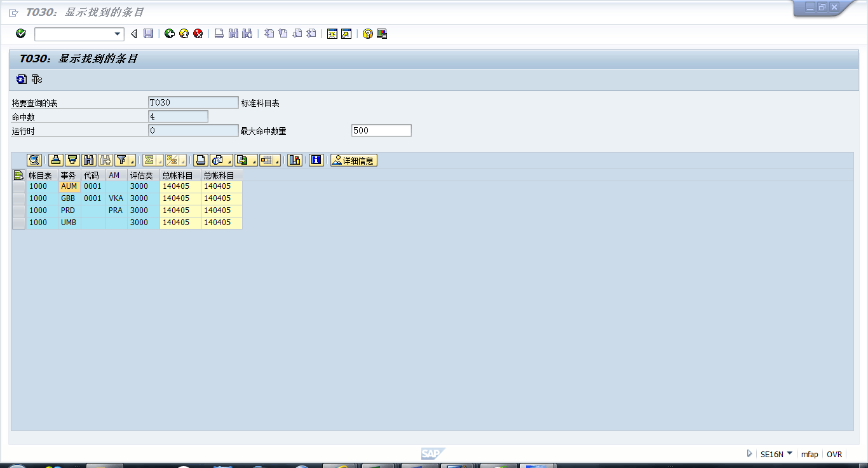Image resolution: width=868 pixels, height=468 pixels.
Task: Expand the command field dropdown arrow
Action: coord(118,34)
